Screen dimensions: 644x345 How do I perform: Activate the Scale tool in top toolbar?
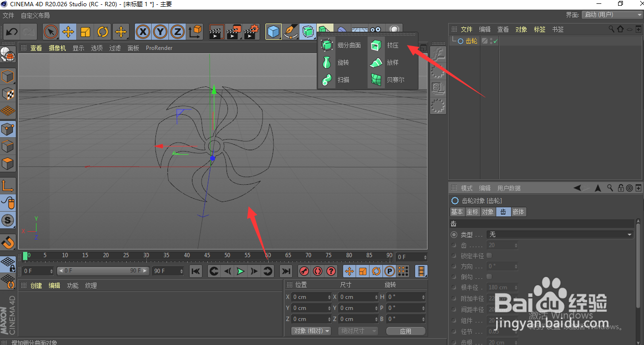[x=85, y=32]
